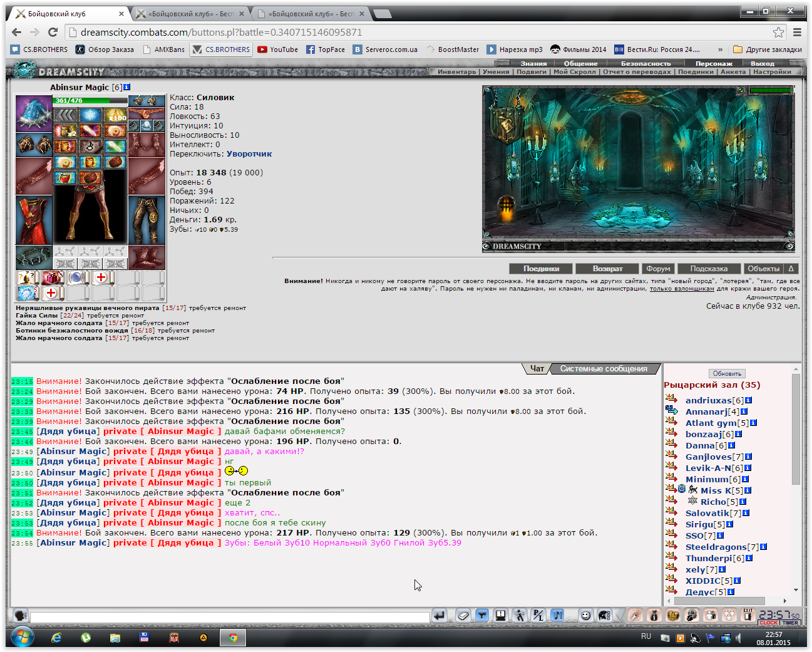Open the Знания top menu
Viewport: 812px width, 652px height.
click(533, 63)
